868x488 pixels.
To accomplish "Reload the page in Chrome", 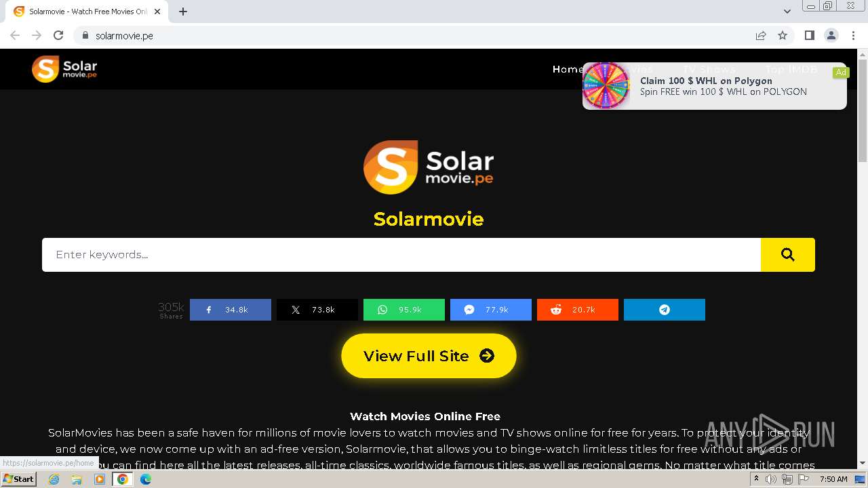I will pyautogui.click(x=58, y=35).
